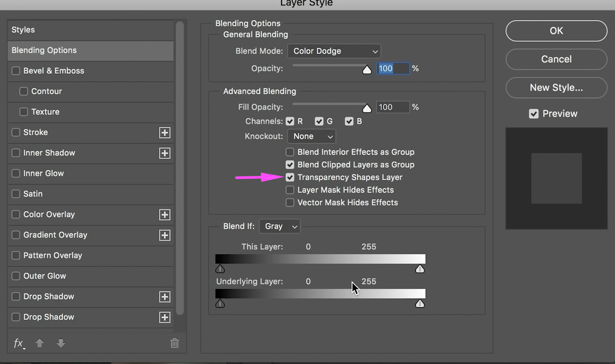This screenshot has height=364, width=615.
Task: Check Blend Interior Effects as Group
Action: click(290, 152)
